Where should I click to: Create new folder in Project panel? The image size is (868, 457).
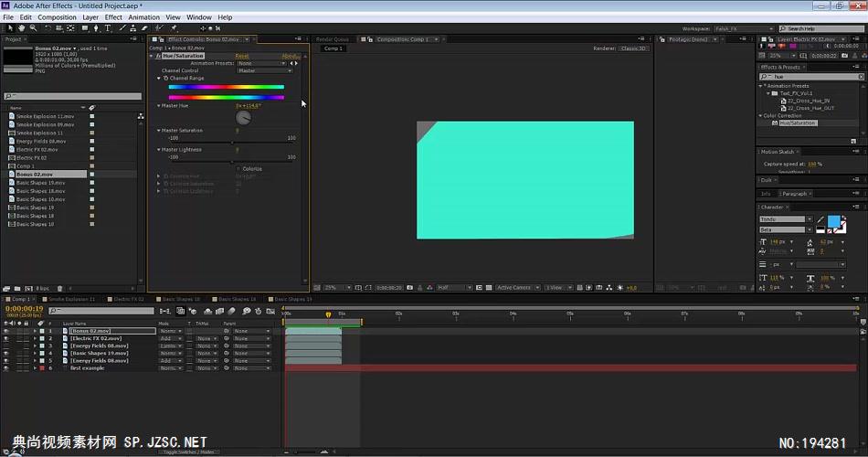click(x=17, y=289)
